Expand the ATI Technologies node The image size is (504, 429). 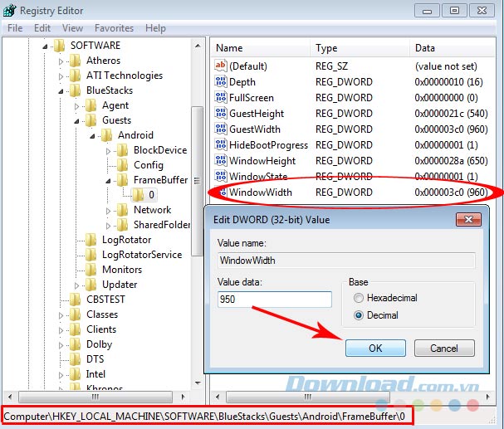pos(61,76)
